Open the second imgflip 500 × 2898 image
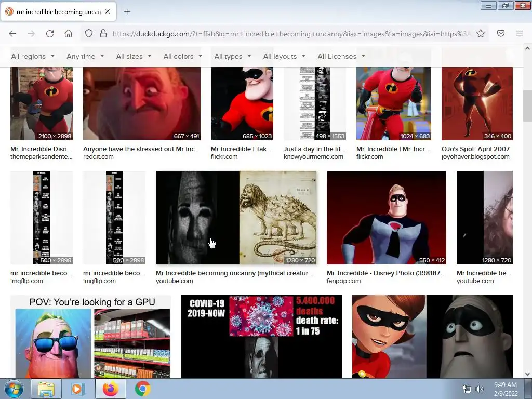This screenshot has width=532, height=399. (x=114, y=218)
